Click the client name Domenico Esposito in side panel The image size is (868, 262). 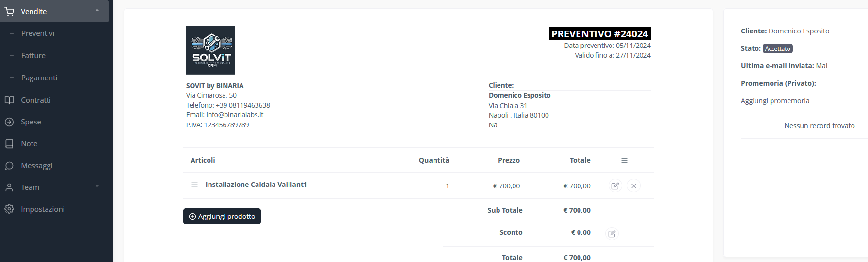coord(799,31)
